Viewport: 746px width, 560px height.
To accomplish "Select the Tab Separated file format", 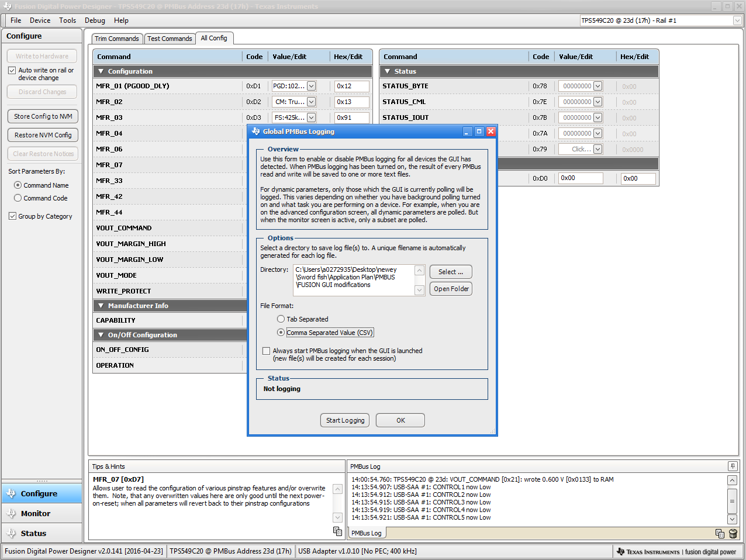I will click(281, 319).
